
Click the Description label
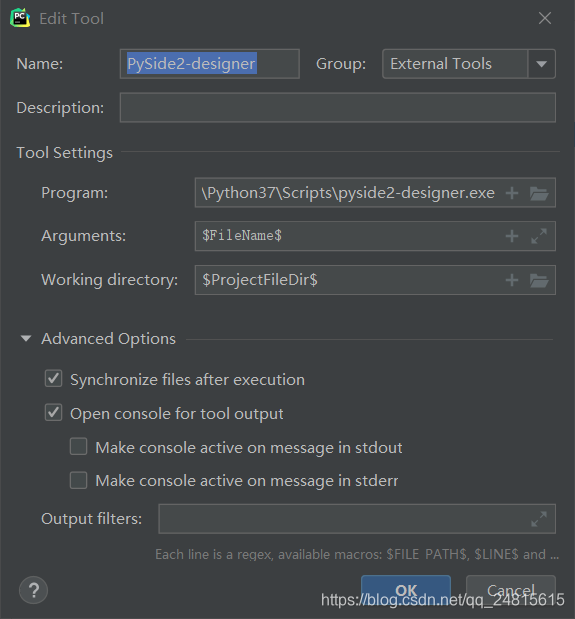60,108
